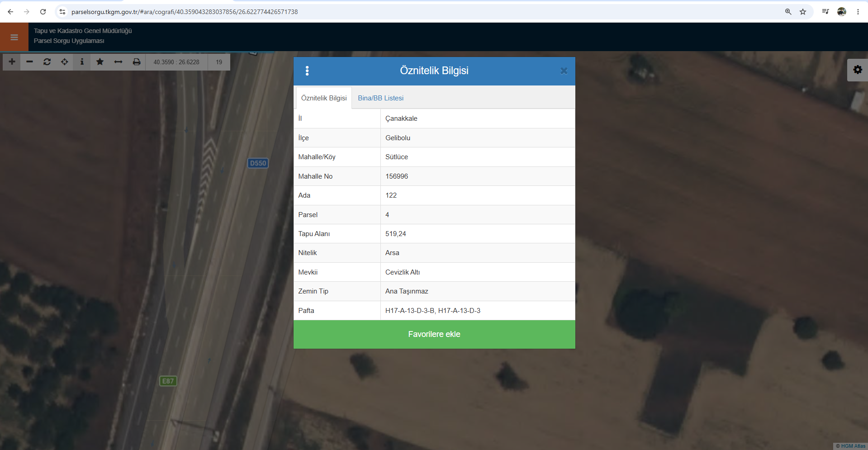Select the Nitelik value Arsa
868x450 pixels.
[478, 253]
